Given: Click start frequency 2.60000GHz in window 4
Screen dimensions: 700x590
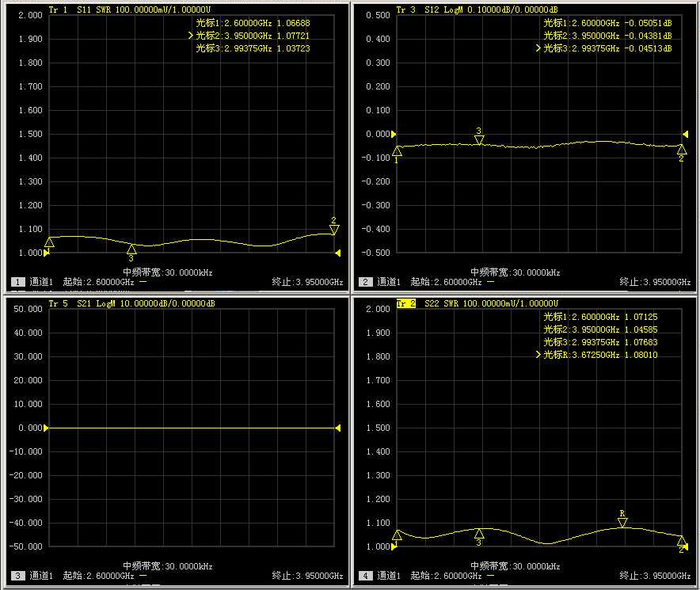Looking at the screenshot, I should [x=446, y=576].
